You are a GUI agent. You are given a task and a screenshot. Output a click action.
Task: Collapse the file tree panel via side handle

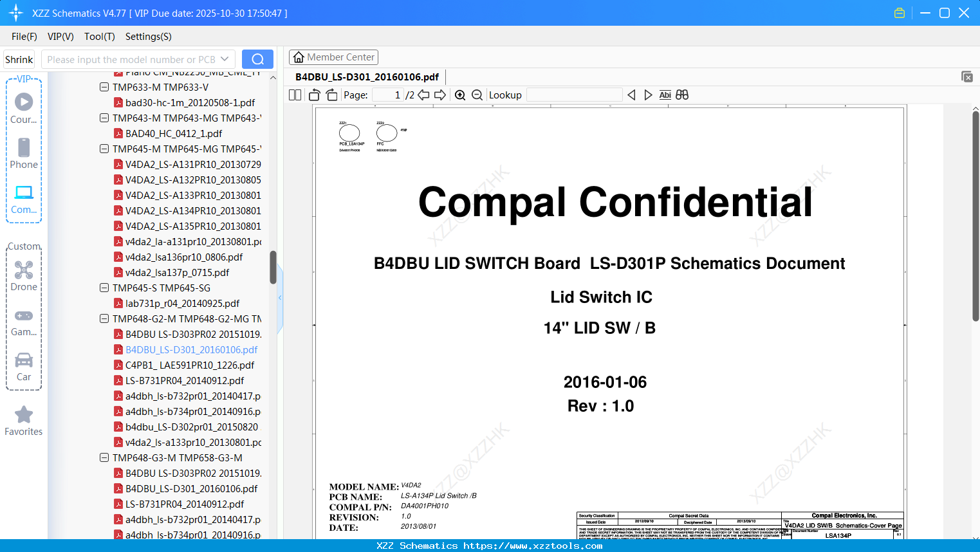tap(280, 298)
